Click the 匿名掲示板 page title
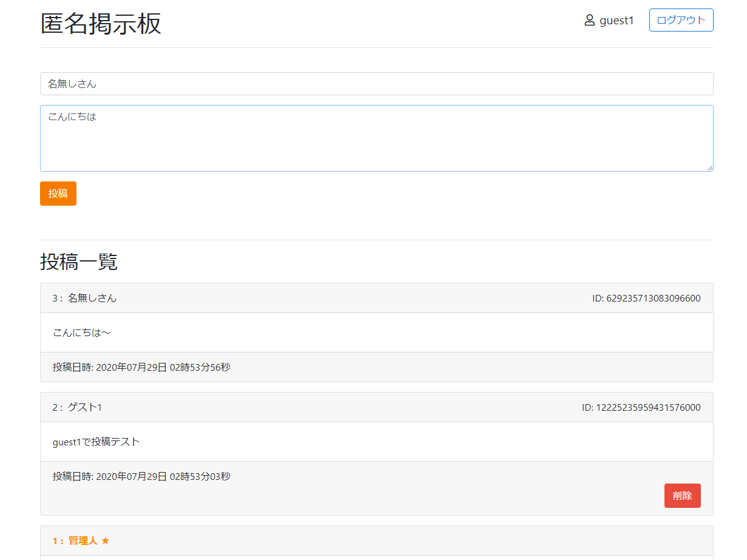Viewport: 747px width, 560px height. (x=101, y=22)
